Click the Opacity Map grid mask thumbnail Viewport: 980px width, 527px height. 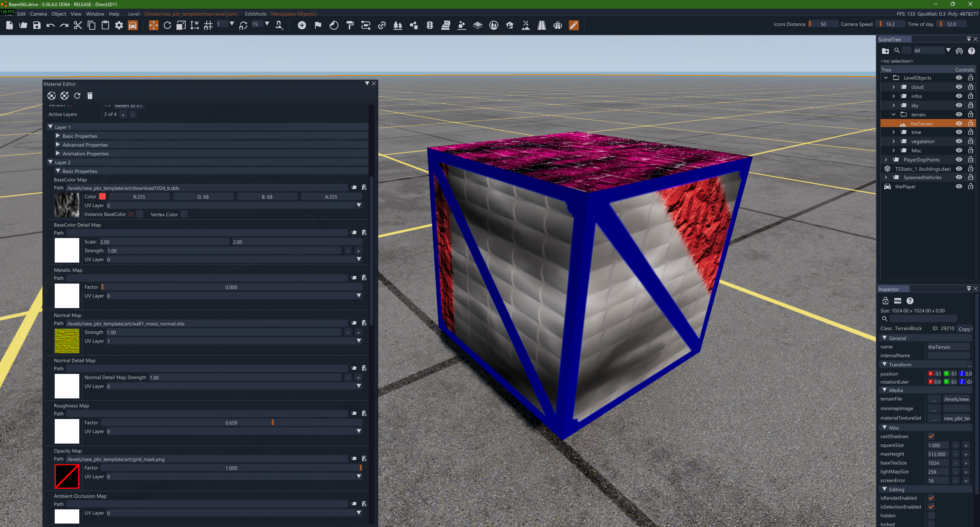[x=67, y=476]
